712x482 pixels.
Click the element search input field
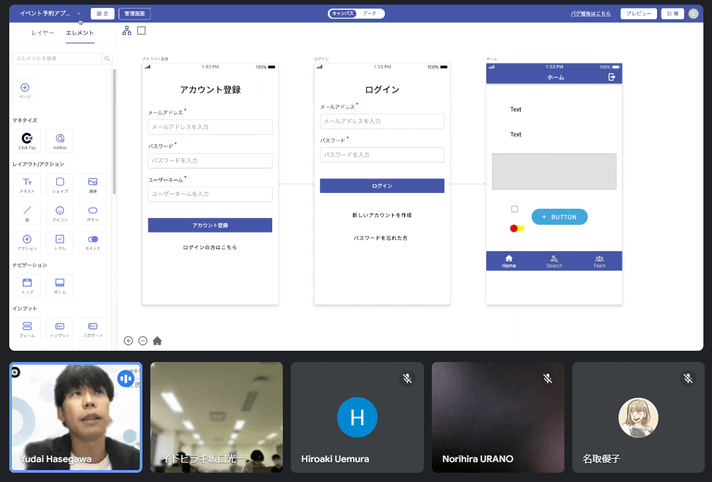pyautogui.click(x=58, y=59)
